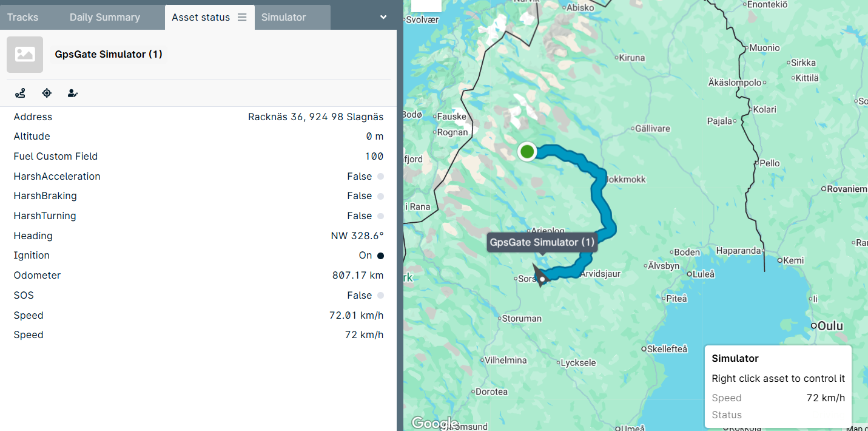
Task: Click Gällivare on the map
Action: (653, 129)
